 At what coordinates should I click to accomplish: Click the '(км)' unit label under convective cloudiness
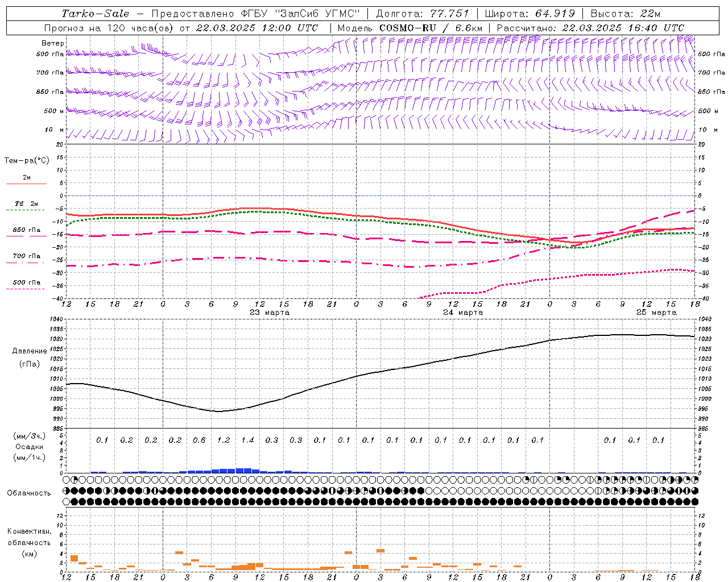[x=29, y=554]
